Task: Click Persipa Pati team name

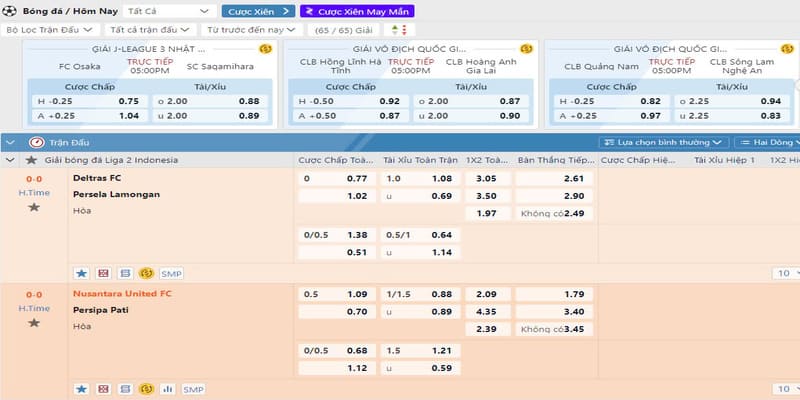Action: pos(101,310)
